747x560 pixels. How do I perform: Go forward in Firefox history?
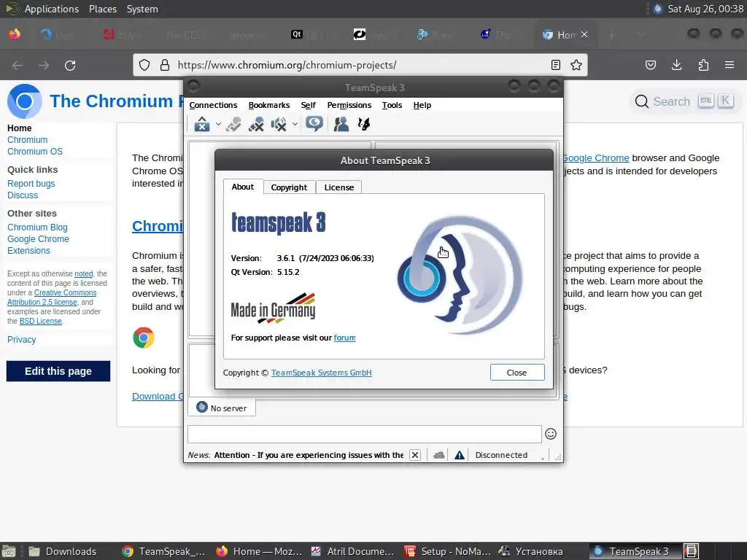(x=44, y=65)
